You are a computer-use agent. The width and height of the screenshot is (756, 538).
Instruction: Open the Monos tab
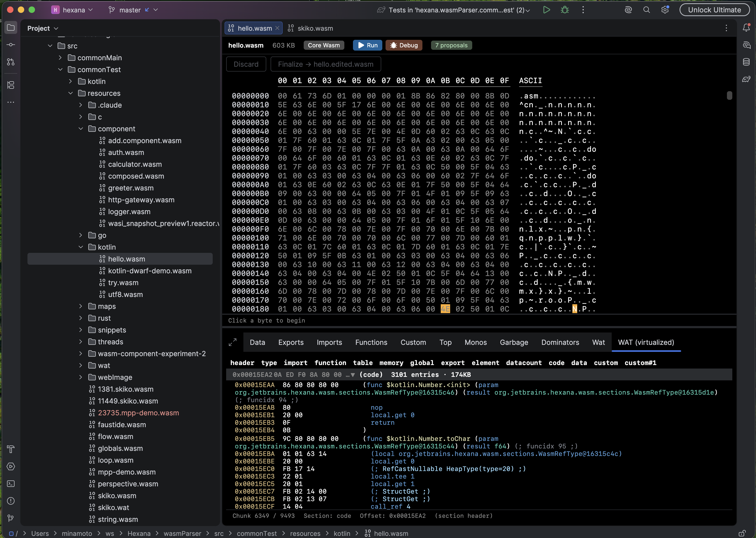coord(475,342)
